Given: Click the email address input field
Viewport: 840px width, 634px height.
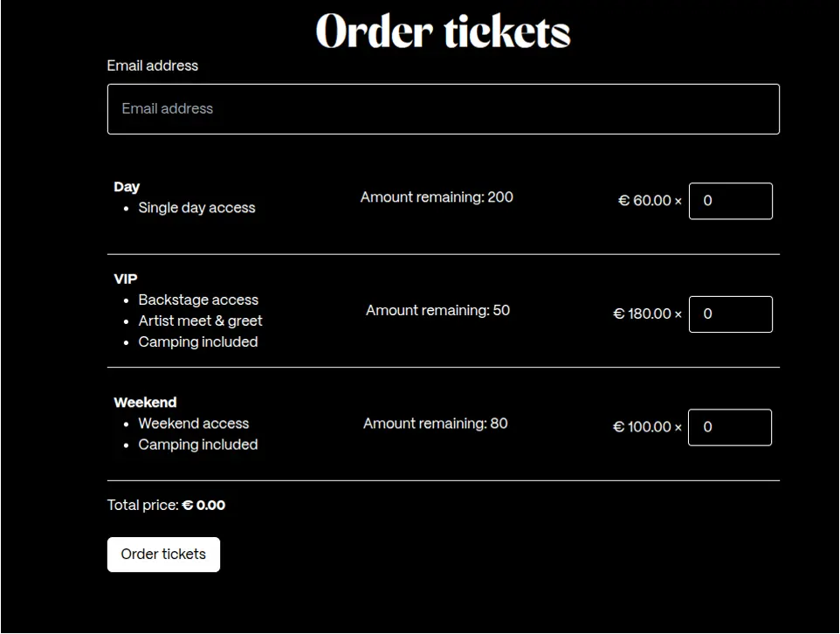Looking at the screenshot, I should click(443, 108).
